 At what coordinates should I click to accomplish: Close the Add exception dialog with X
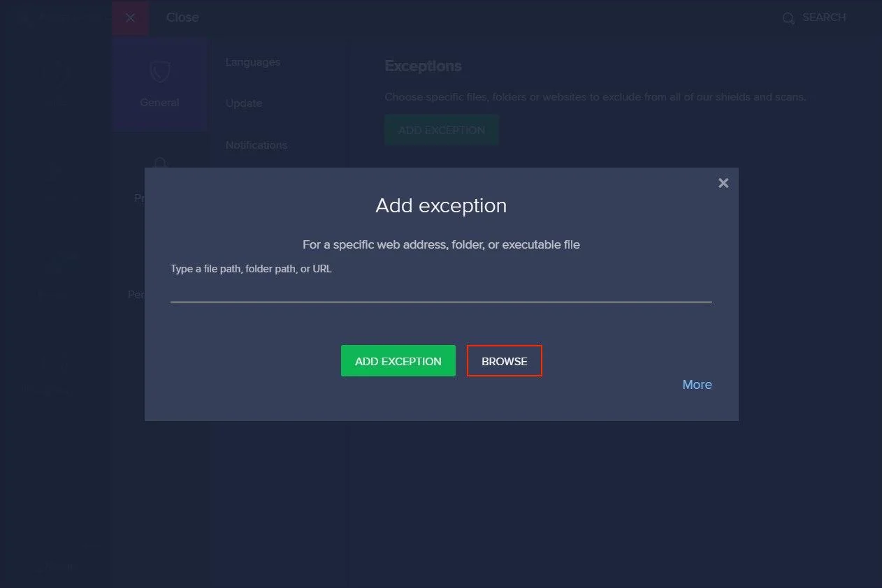[723, 183]
